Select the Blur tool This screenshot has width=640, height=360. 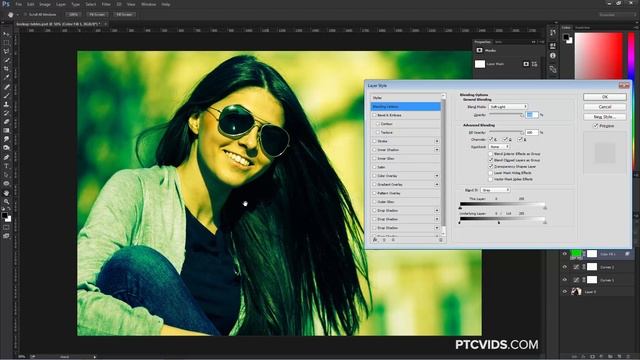pos(6,139)
